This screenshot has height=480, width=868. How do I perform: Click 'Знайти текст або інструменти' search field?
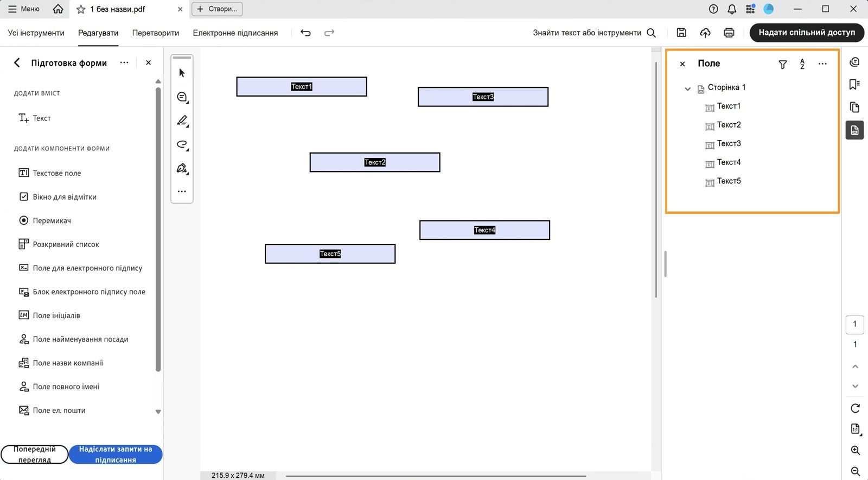coord(594,33)
